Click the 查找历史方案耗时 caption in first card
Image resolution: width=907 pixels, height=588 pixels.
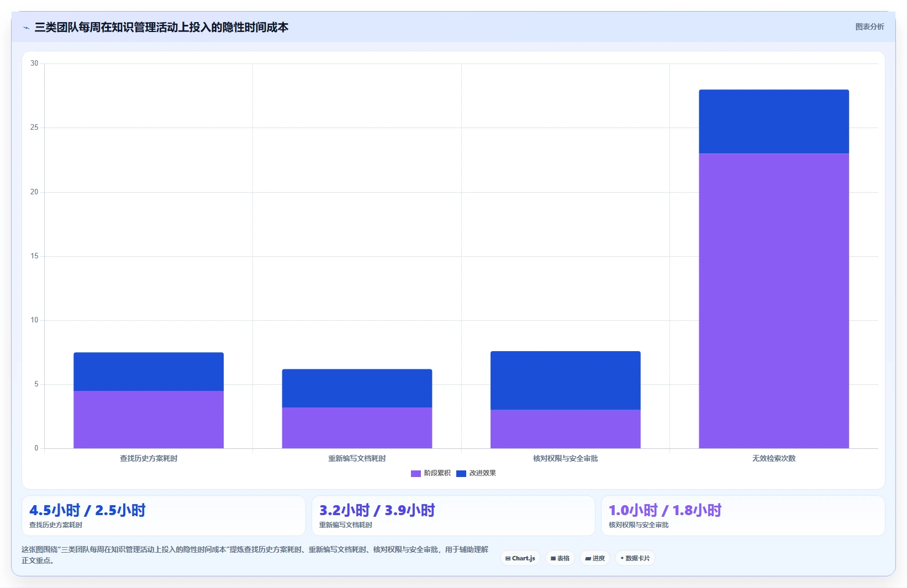coord(56,525)
